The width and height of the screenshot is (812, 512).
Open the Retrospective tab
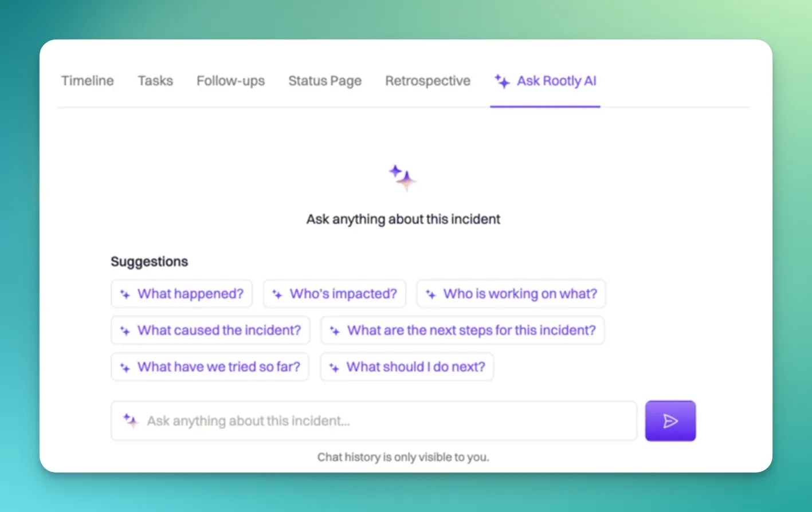[x=428, y=81]
